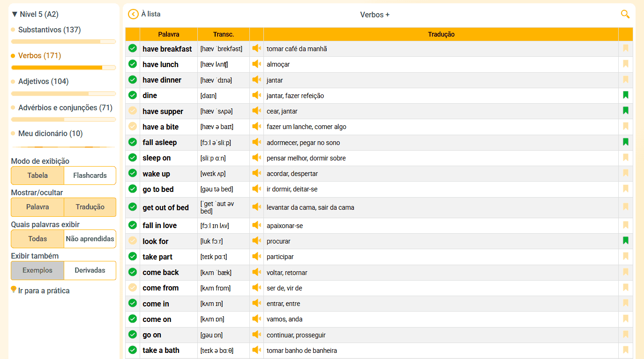Click the Substantivos progress bar
The height and width of the screenshot is (359, 644).
63,42
